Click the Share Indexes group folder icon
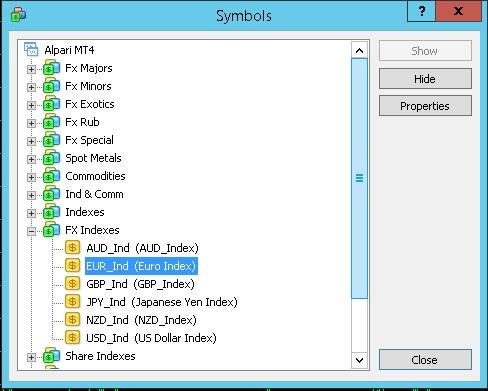The image size is (488, 391). pos(51,356)
